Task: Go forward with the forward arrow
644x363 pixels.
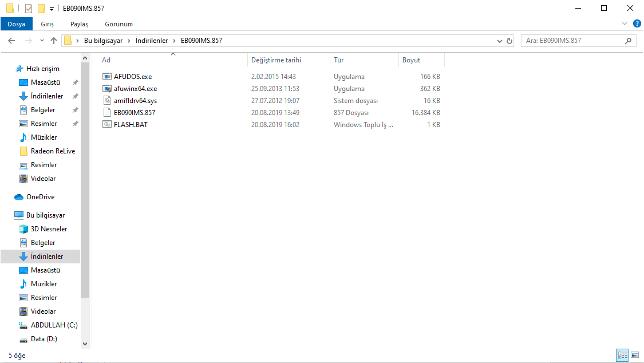Action: [x=29, y=40]
